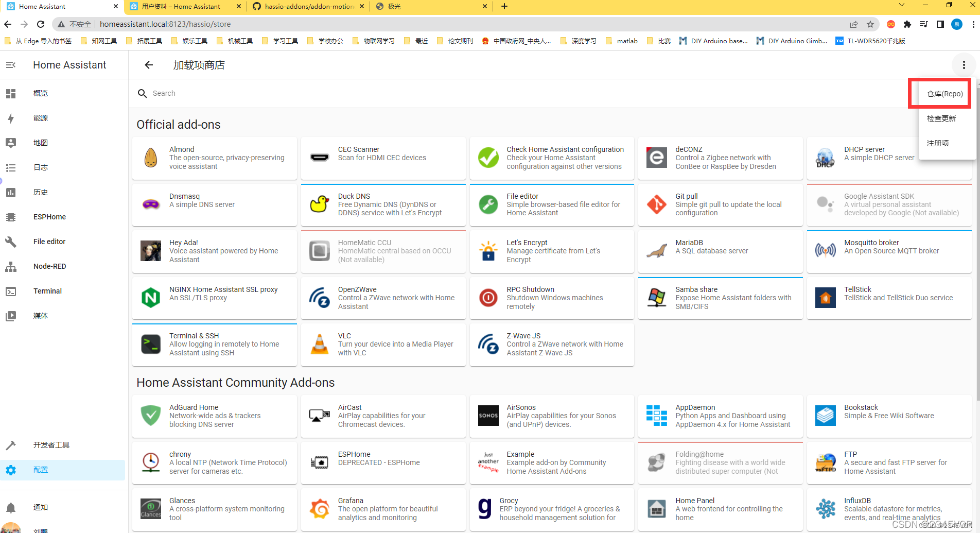Open the OpenZWave add-on card

[383, 298]
